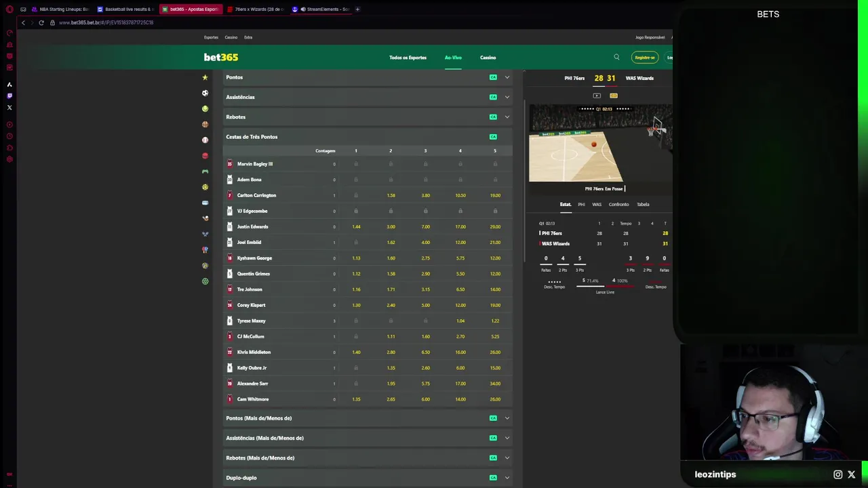
Task: Select the hockey stick sport icon
Action: pyautogui.click(x=205, y=218)
